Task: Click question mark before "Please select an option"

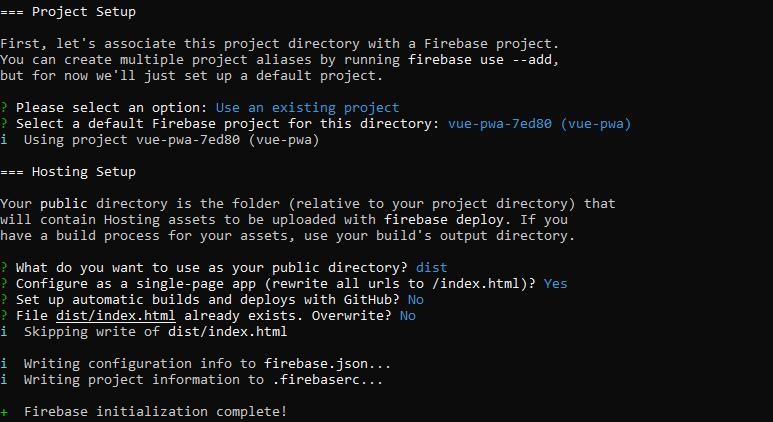Action: (x=4, y=108)
